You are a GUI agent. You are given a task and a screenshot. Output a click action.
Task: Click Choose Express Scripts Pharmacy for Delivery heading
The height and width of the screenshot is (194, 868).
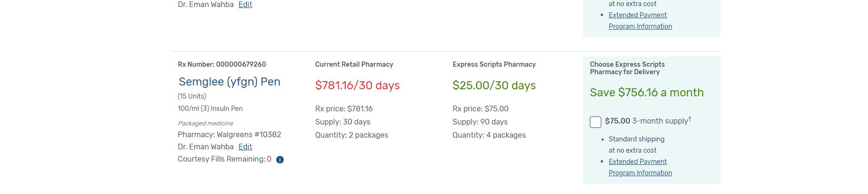coord(627,68)
